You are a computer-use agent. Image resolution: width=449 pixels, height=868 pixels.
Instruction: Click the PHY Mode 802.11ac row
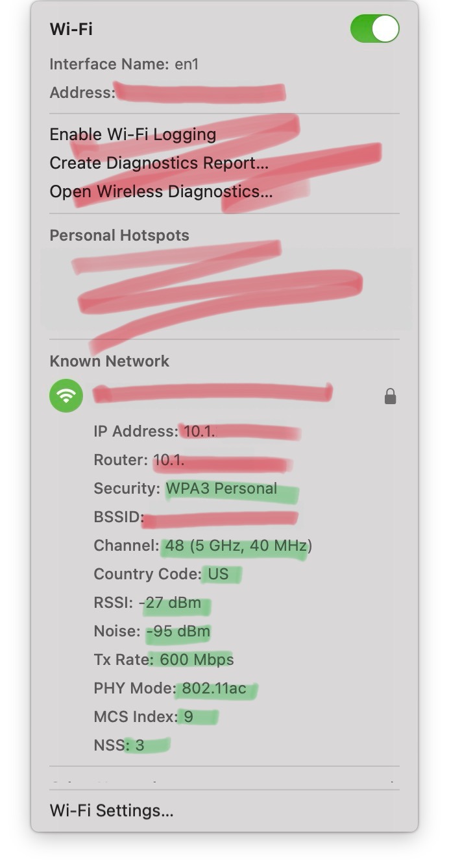pyautogui.click(x=170, y=688)
